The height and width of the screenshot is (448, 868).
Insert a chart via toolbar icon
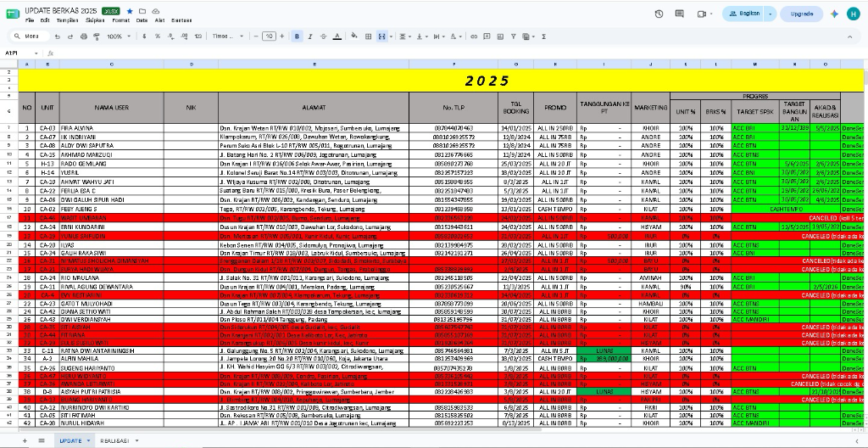500,36
